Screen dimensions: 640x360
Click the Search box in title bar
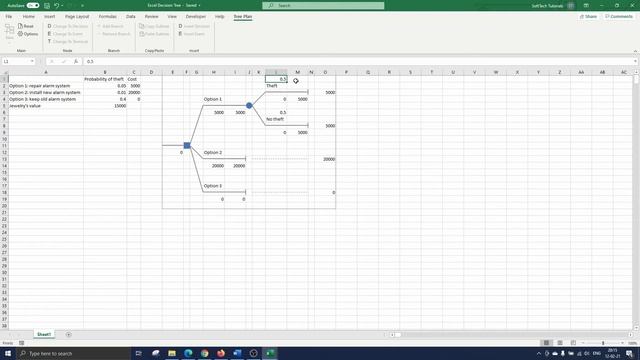pyautogui.click(x=323, y=6)
